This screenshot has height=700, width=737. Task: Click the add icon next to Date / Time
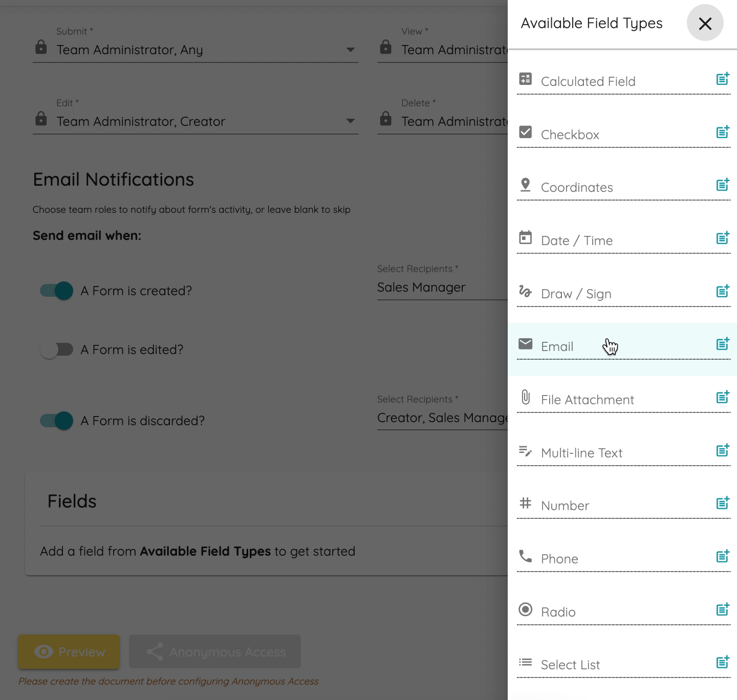(x=723, y=238)
